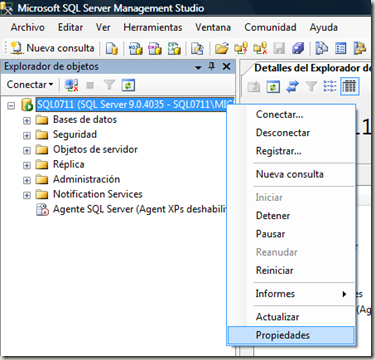Image resolution: width=375 pixels, height=360 pixels.
Task: Open the Herramientas menu
Action: (153, 27)
